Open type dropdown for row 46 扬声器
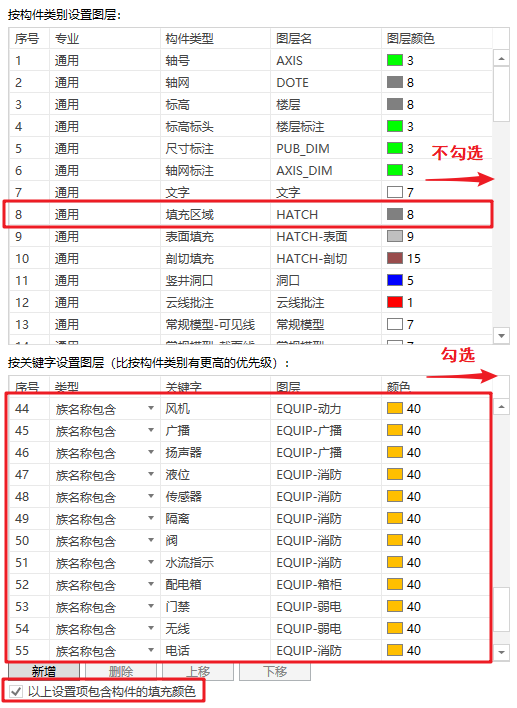The width and height of the screenshot is (517, 708). 151,452
